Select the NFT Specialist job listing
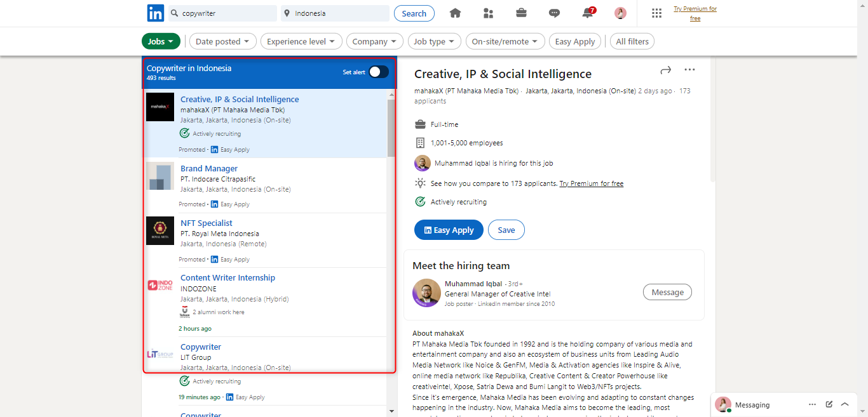Screen dimensions: 868x417 point(265,240)
